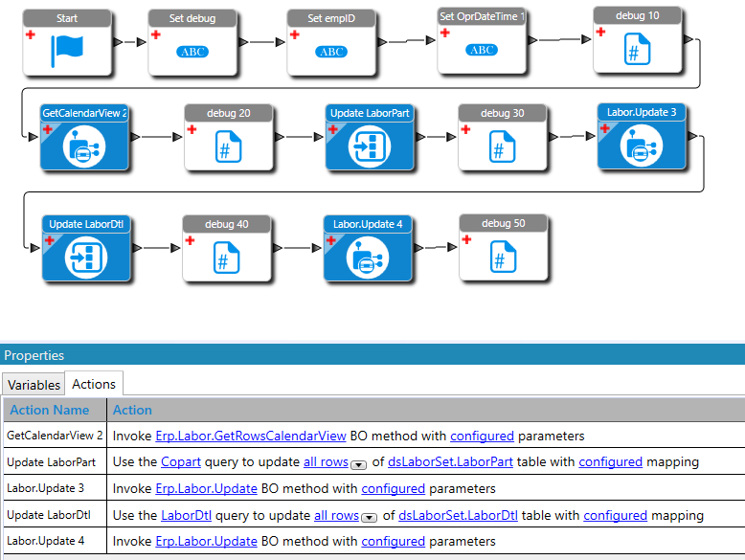
Task: Select the debug 20 document icon
Action: (229, 146)
